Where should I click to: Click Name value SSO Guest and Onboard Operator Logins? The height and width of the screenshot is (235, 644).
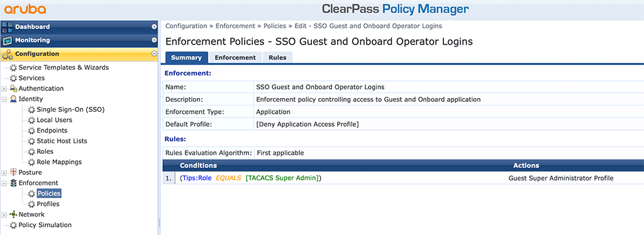pos(320,87)
